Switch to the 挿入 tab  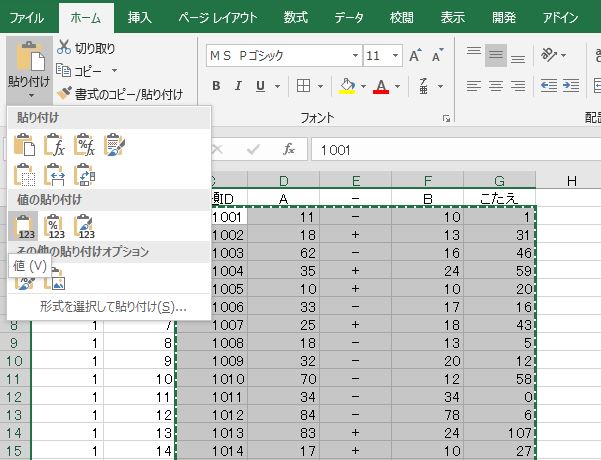click(140, 18)
